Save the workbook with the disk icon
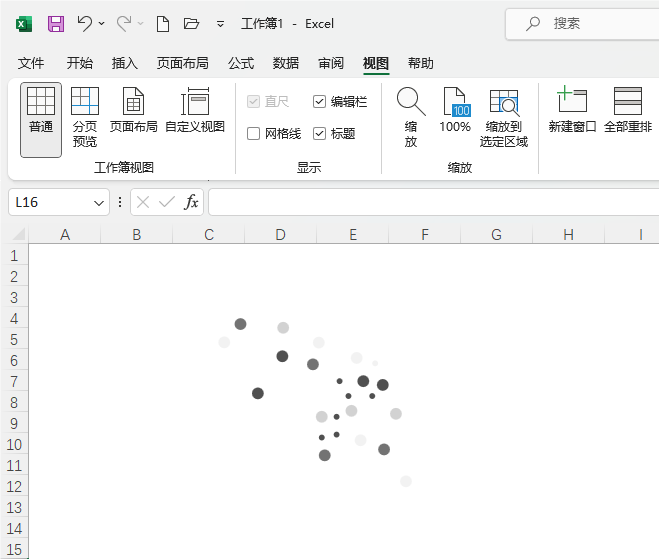Screen dimensions: 659x559 56,24
